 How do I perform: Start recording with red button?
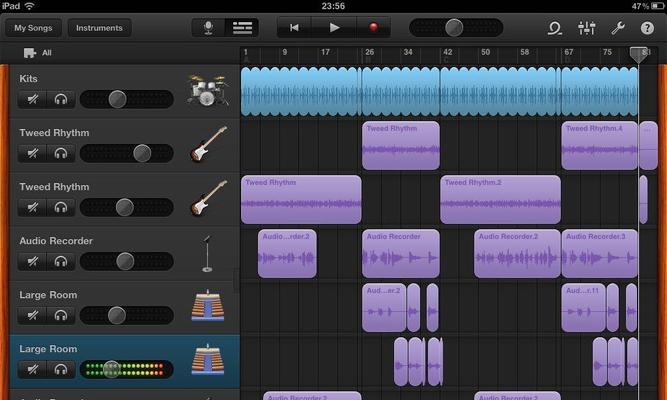[373, 28]
